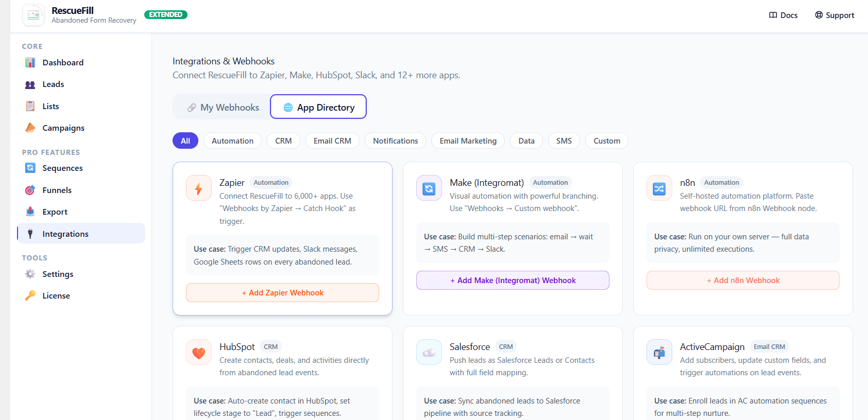This screenshot has width=868, height=420.
Task: Click the Lists clipboard icon
Action: 30,106
